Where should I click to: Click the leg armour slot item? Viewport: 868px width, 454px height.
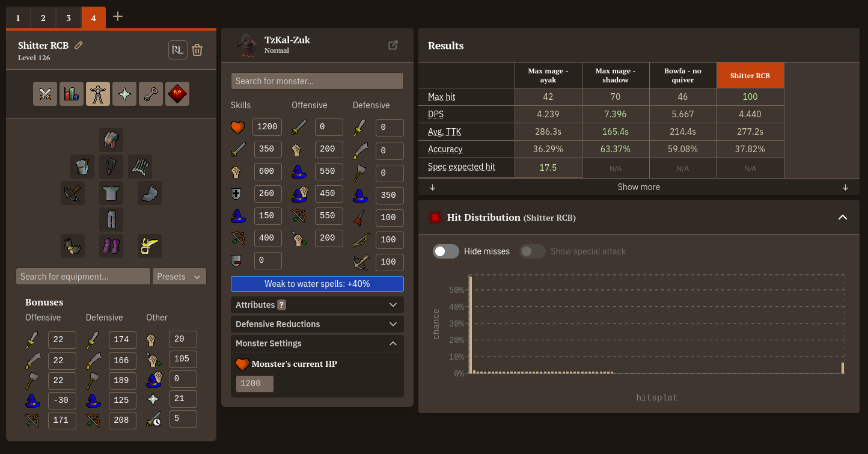(111, 219)
